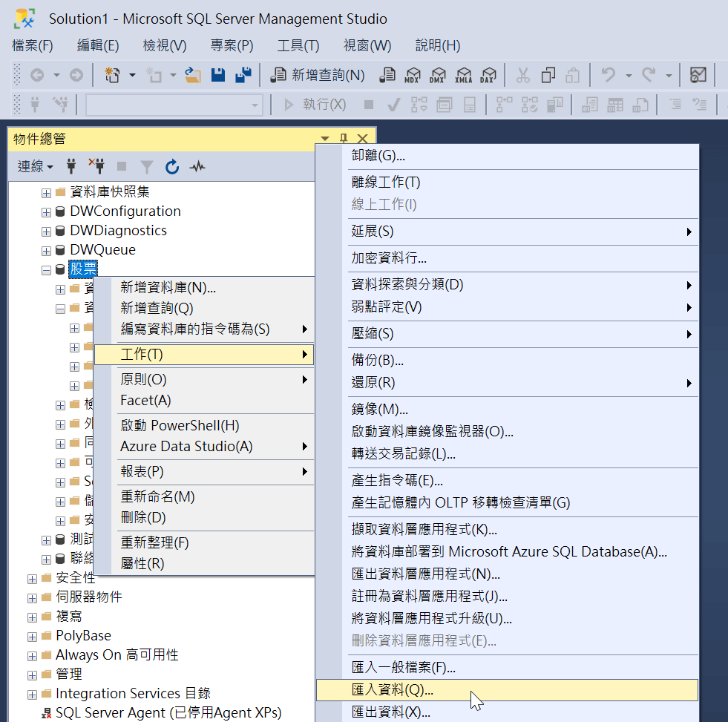Image resolution: width=728 pixels, height=722 pixels.
Task: Click the Copy icon in toolbar
Action: pyautogui.click(x=548, y=75)
